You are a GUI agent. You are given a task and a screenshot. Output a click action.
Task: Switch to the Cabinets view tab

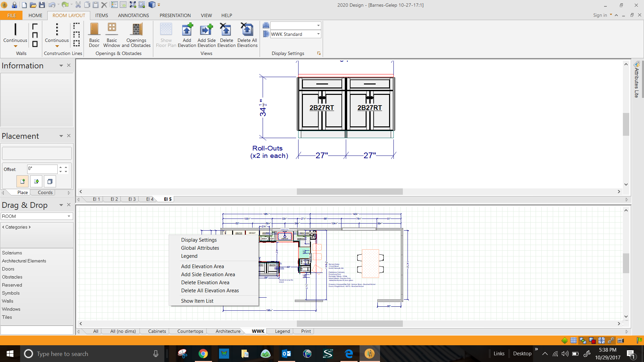[157, 331]
